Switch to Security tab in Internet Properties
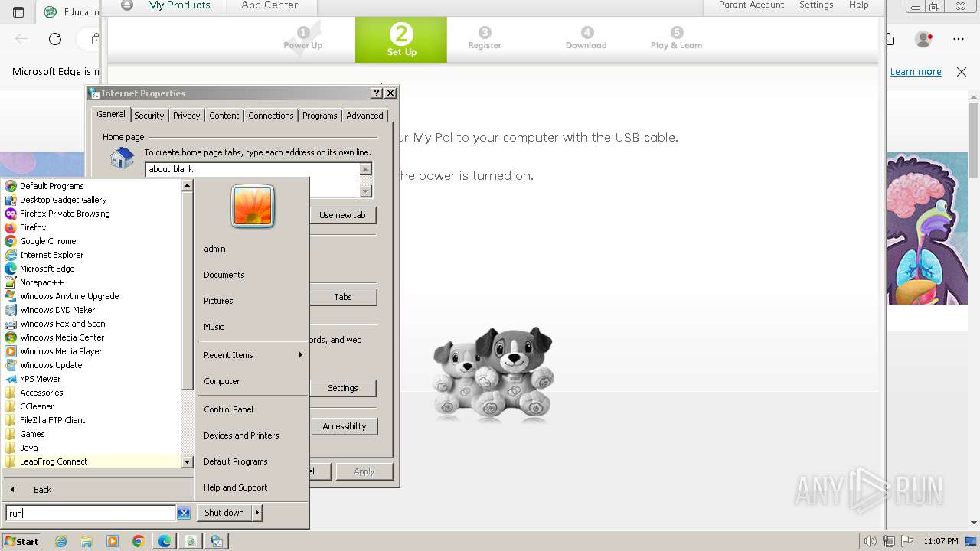The image size is (980, 551). pyautogui.click(x=149, y=116)
